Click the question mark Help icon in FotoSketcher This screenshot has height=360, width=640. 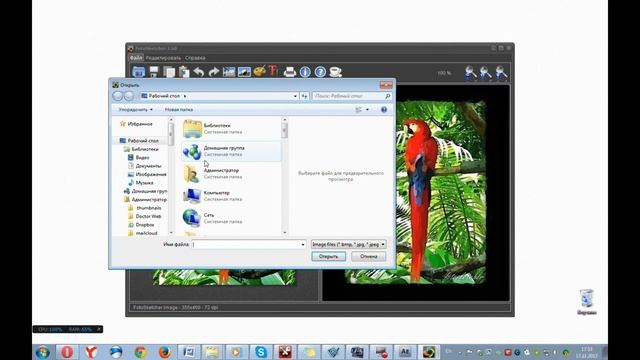coord(320,72)
